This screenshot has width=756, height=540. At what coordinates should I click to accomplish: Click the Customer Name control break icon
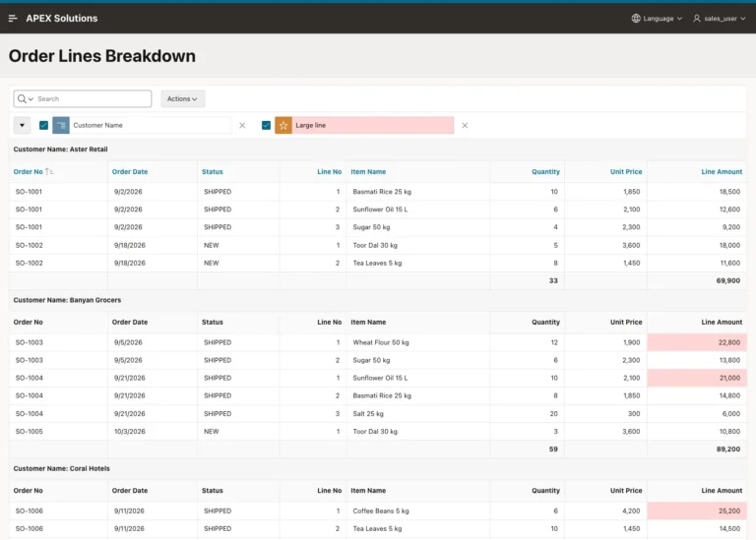pyautogui.click(x=61, y=125)
